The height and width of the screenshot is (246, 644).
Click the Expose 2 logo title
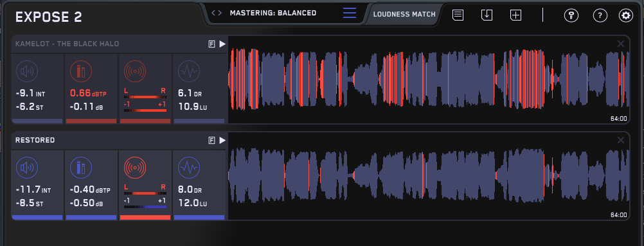pyautogui.click(x=49, y=17)
